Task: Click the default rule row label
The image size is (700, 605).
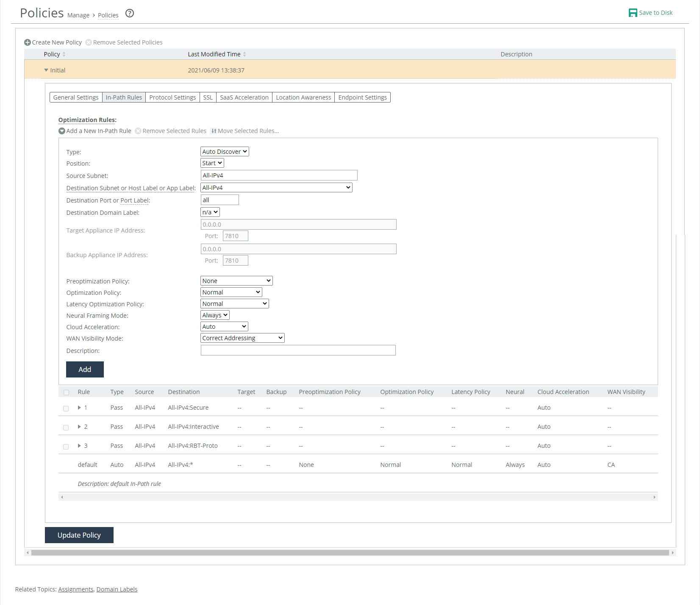Action: (87, 465)
